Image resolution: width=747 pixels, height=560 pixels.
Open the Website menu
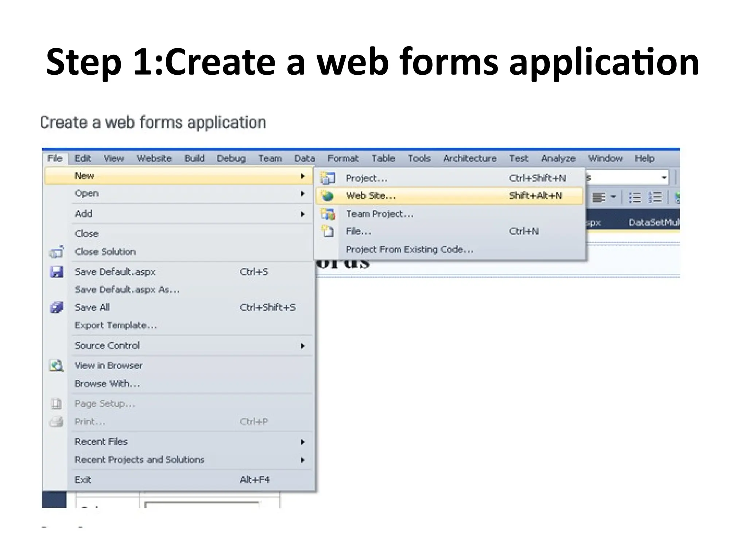(154, 159)
